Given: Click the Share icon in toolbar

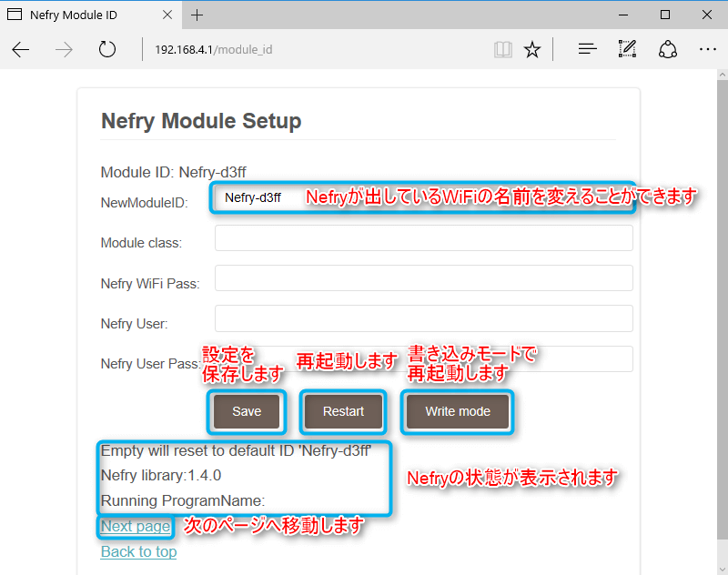Looking at the screenshot, I should coord(668,49).
